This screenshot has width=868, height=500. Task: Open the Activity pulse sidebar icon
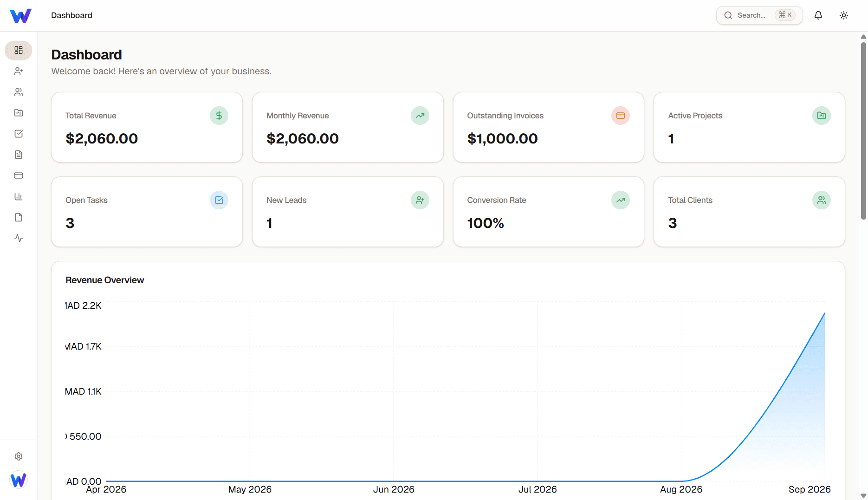coord(19,238)
